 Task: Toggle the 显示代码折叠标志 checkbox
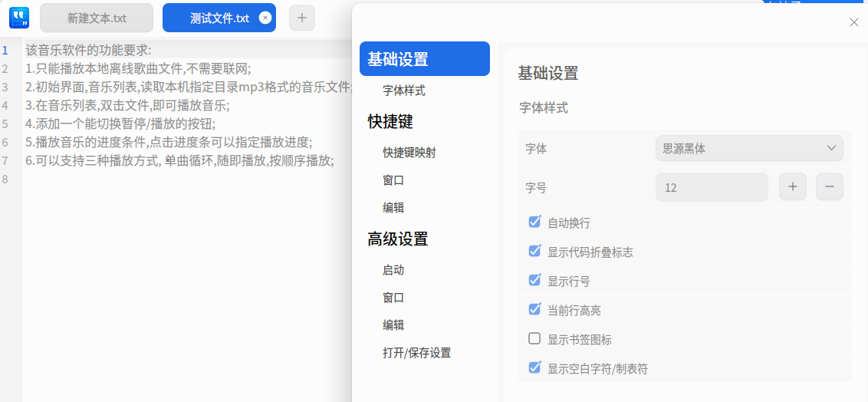[x=534, y=251]
